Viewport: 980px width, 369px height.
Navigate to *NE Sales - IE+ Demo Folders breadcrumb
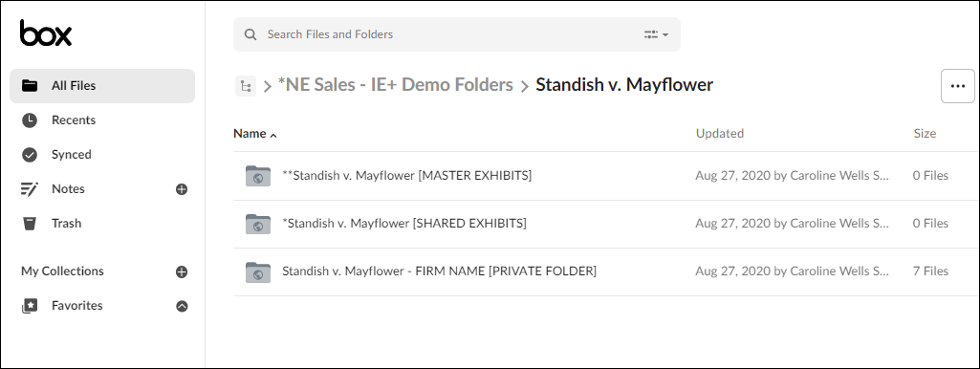tap(396, 85)
